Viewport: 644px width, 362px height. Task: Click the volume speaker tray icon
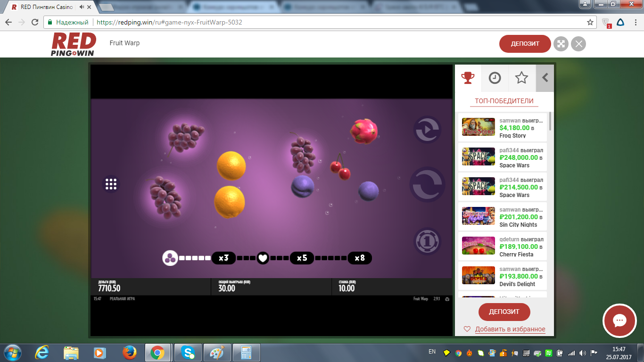pyautogui.click(x=583, y=353)
